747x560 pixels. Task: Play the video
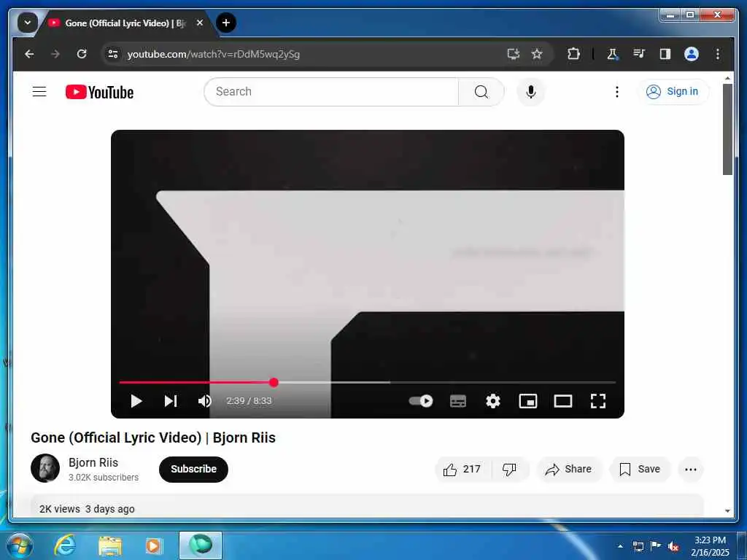click(x=136, y=401)
